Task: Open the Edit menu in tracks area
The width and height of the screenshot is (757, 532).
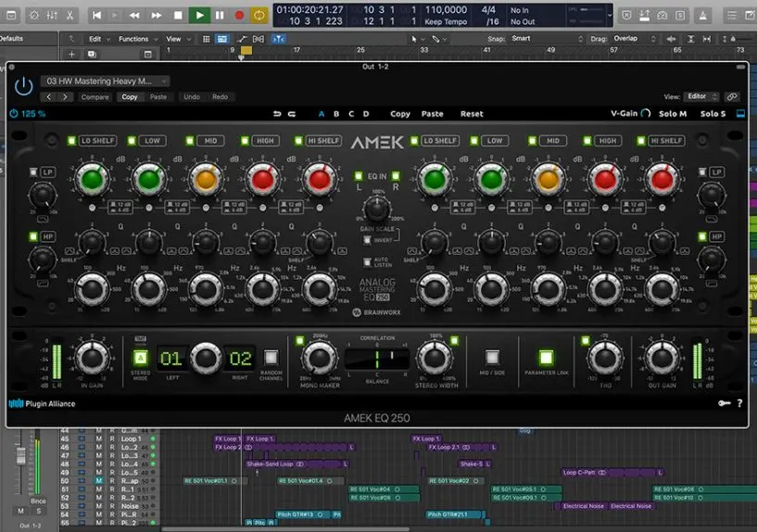Action: (x=99, y=39)
